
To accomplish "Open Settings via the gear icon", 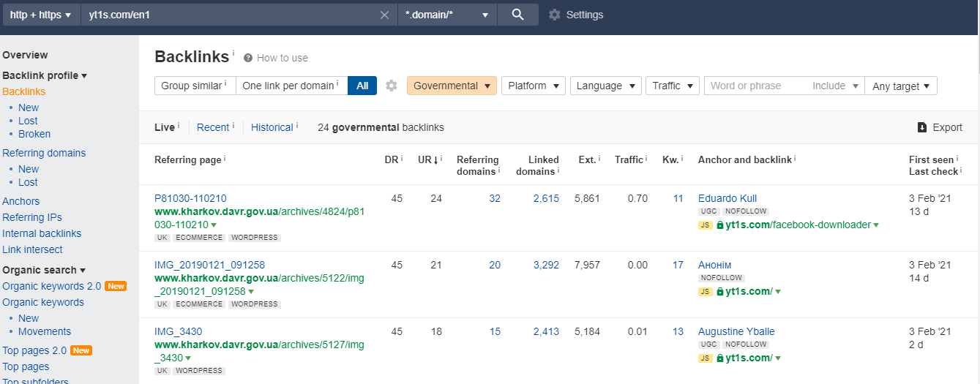I will pyautogui.click(x=555, y=15).
